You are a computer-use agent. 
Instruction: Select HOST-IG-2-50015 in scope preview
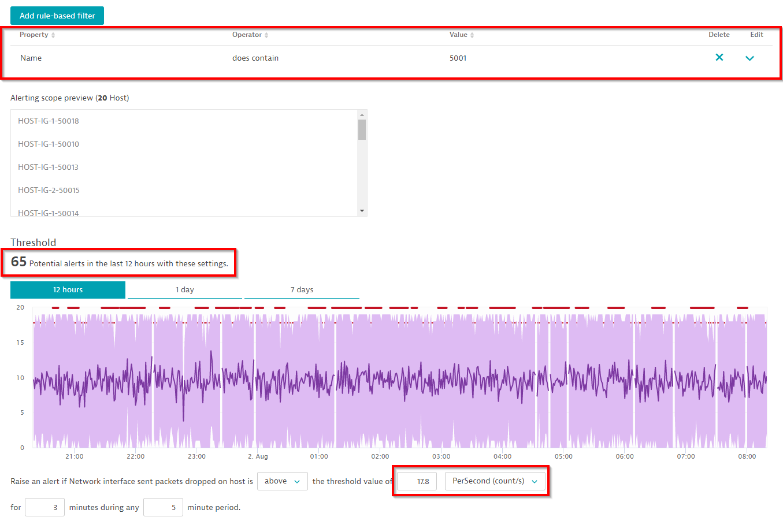pos(49,190)
